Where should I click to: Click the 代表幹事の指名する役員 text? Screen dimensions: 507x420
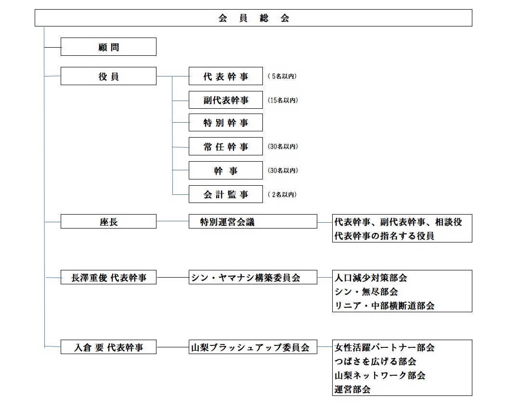[384, 236]
